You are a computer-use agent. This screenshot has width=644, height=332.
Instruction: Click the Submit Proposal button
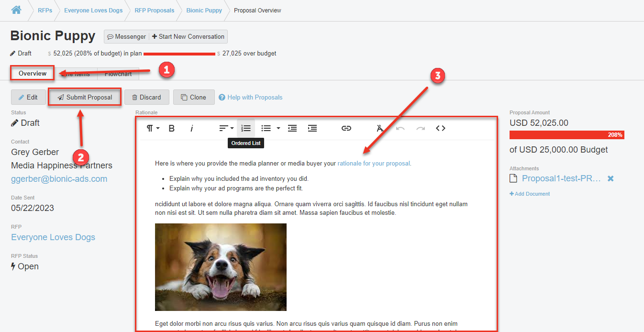pos(85,97)
